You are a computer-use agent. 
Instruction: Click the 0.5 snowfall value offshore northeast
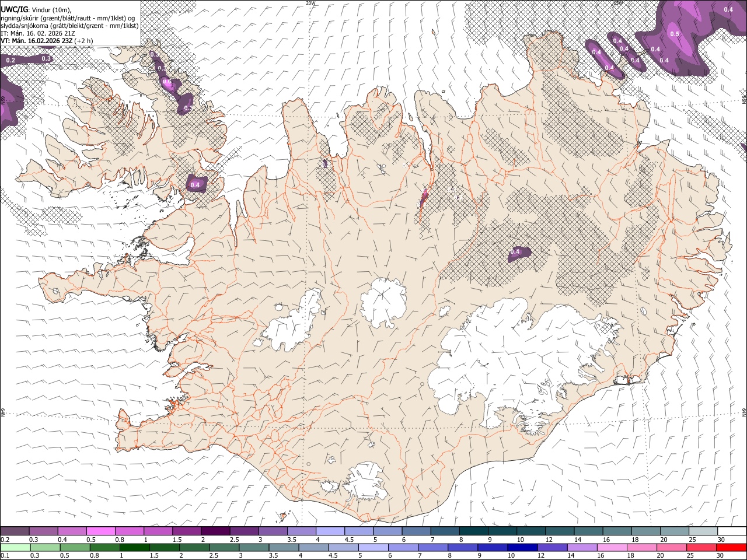675,34
